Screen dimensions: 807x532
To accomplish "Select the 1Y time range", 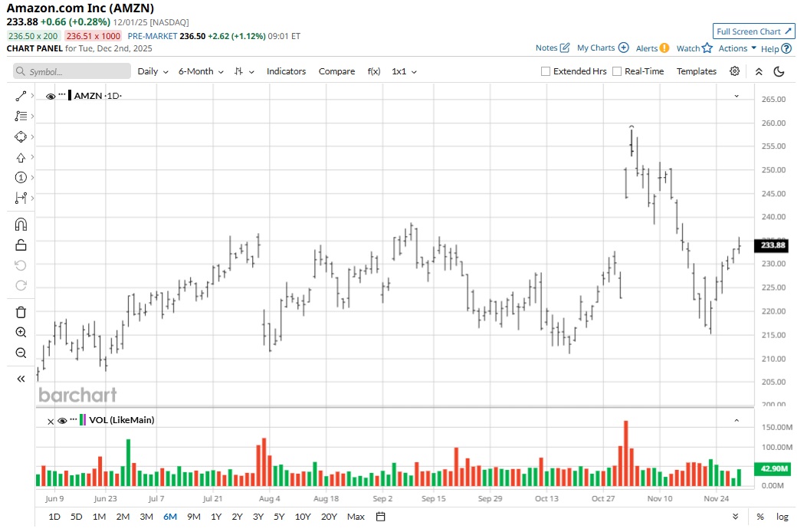I will 216,517.
